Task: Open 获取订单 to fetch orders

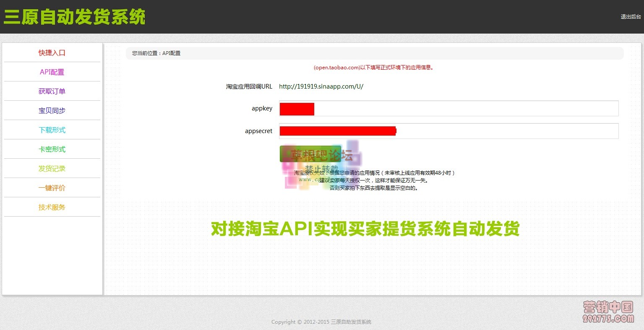Action: pos(52,91)
